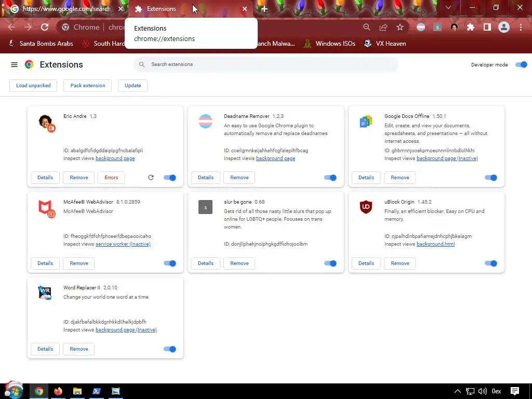The height and width of the screenshot is (399, 532).
Task: Open Details for uBlock Origin
Action: tap(366, 263)
